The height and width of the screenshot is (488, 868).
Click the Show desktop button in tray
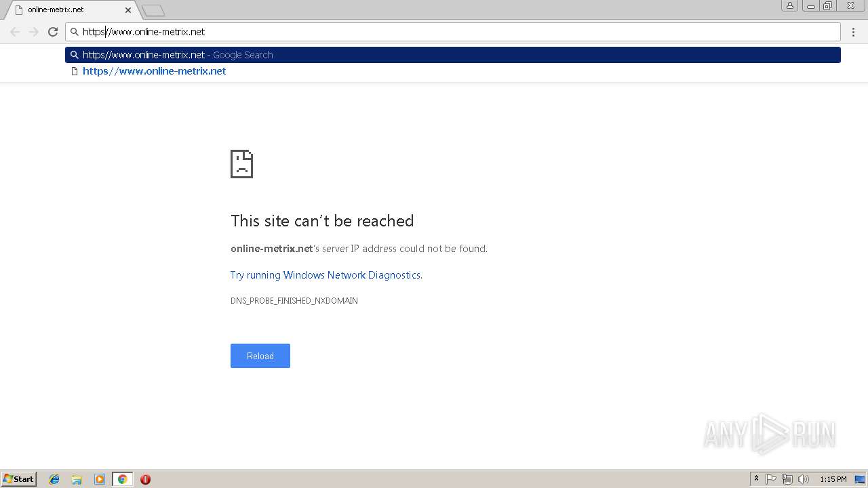point(860,479)
